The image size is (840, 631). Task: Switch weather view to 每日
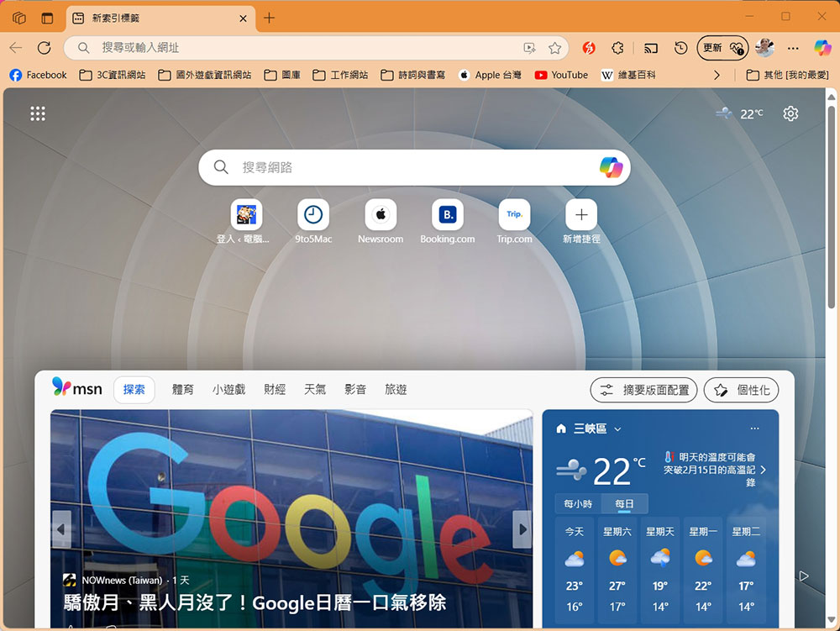pos(624,504)
